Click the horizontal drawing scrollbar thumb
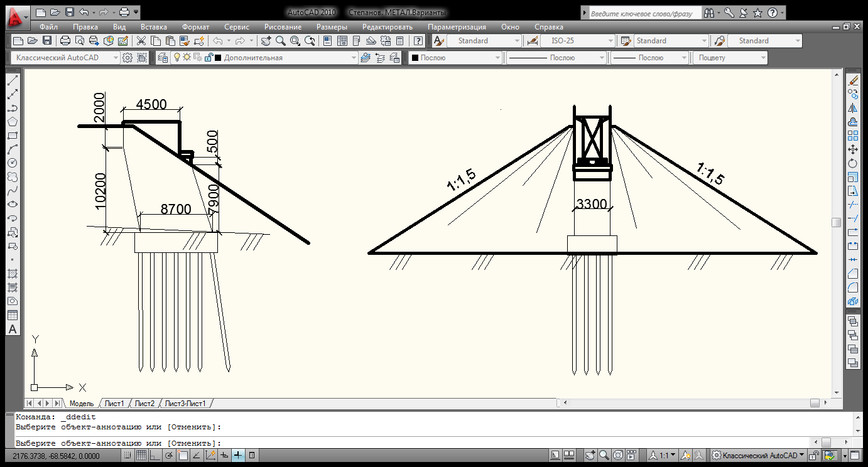Viewport: 868px width, 467px height. click(x=815, y=403)
